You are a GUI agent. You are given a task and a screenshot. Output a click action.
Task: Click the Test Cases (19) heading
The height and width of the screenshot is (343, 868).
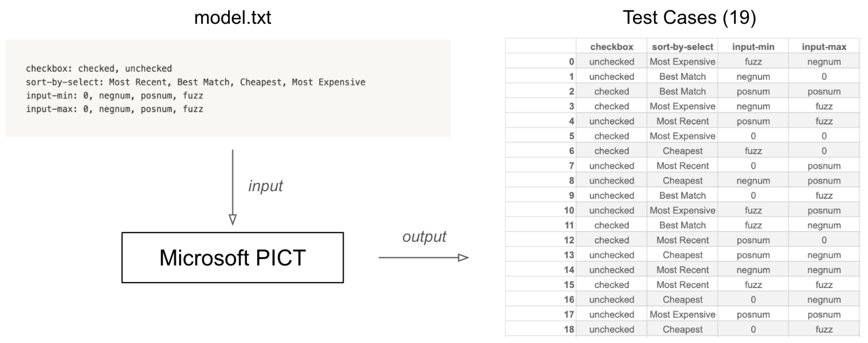tap(689, 17)
